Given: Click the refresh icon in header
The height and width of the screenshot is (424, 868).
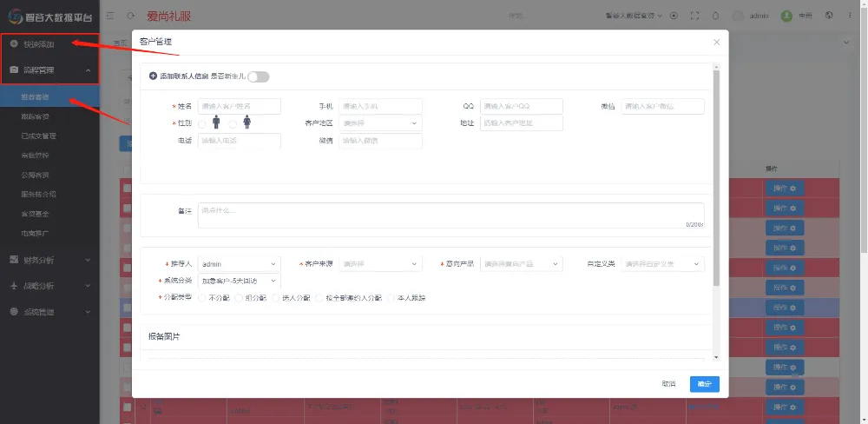Looking at the screenshot, I should (x=130, y=16).
